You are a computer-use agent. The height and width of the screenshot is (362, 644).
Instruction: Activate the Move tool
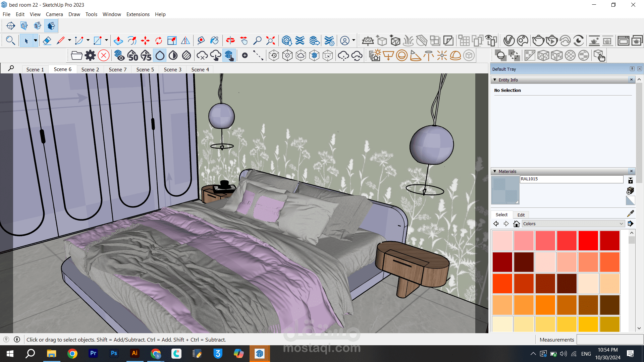[145, 41]
